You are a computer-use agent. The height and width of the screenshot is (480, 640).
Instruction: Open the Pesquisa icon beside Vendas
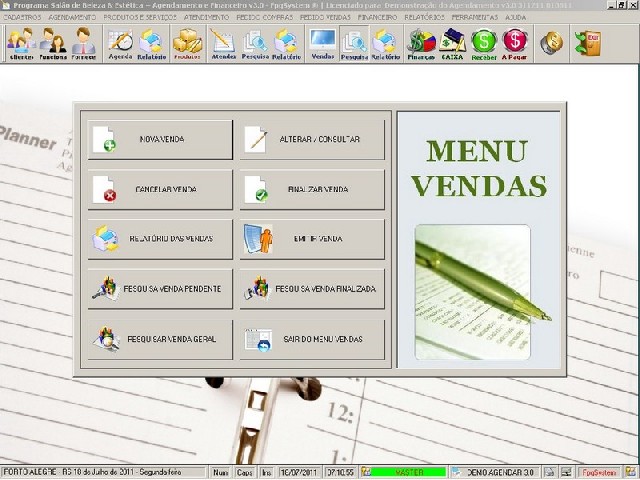pos(354,44)
